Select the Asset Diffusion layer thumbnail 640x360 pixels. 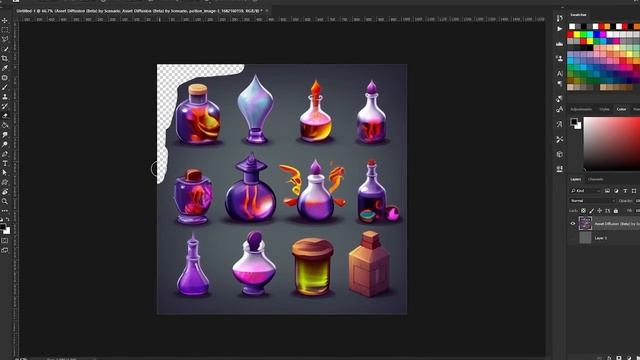585,224
